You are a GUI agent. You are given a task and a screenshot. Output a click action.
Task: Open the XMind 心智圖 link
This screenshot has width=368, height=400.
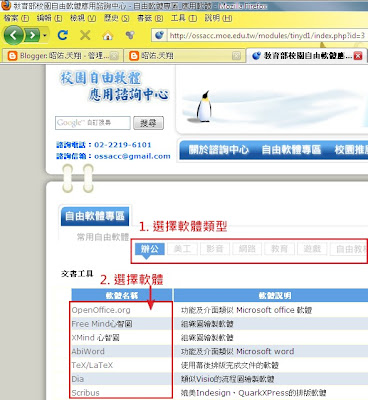click(x=95, y=338)
